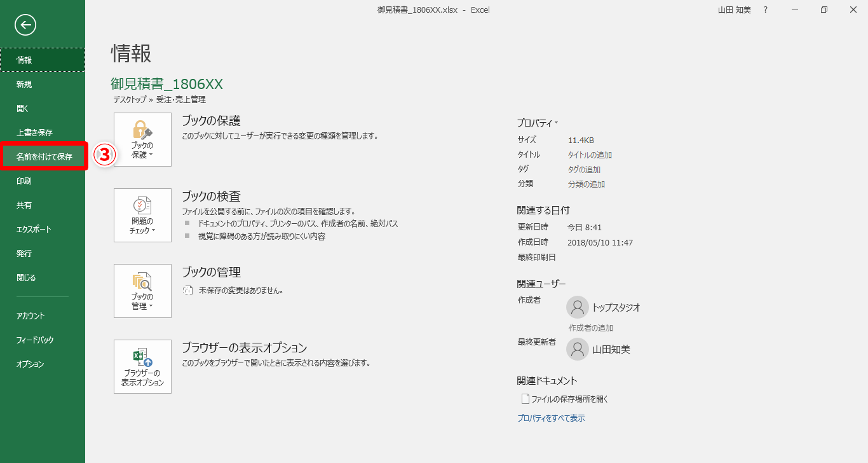Click 上書き保存 to save the workbook

[x=43, y=132]
